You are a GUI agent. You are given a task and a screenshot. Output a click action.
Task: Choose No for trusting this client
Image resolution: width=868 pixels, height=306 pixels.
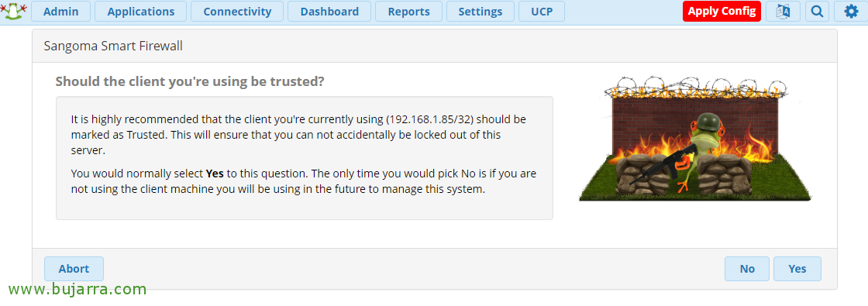(x=747, y=269)
